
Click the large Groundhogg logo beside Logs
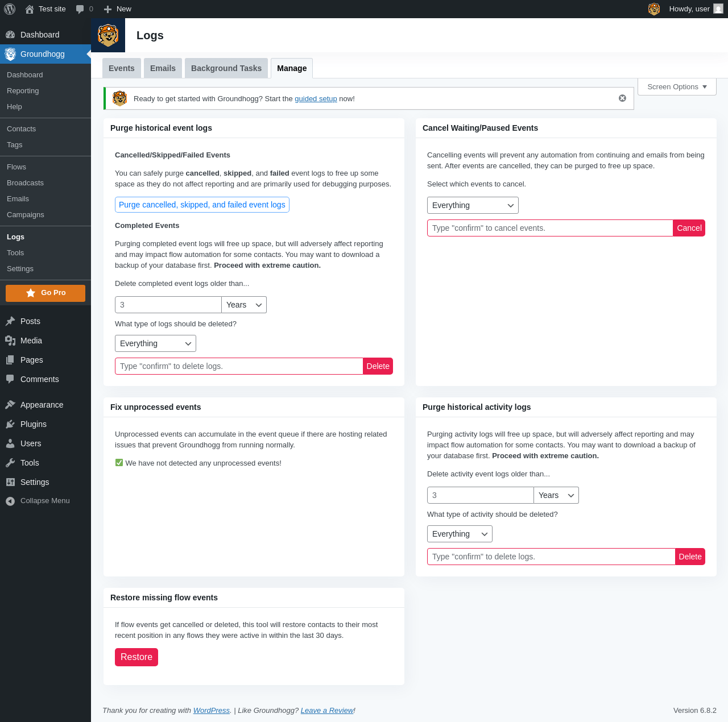pos(108,35)
